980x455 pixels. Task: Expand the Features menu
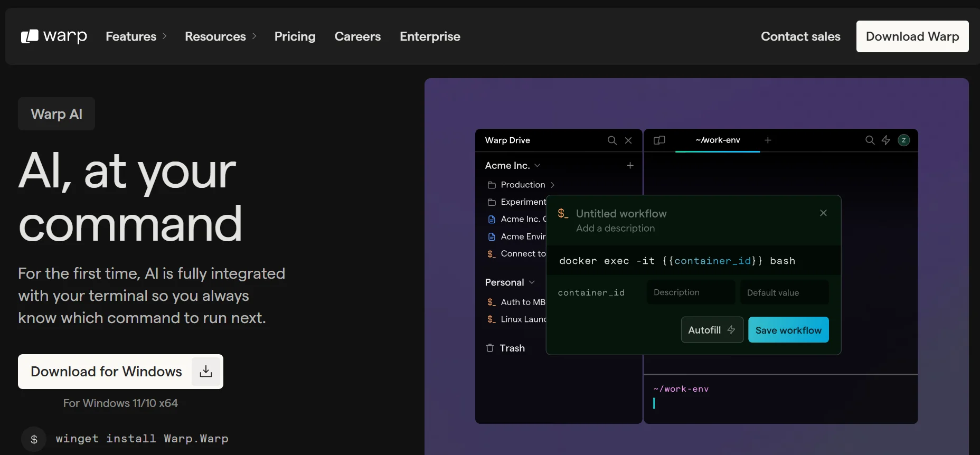click(136, 36)
